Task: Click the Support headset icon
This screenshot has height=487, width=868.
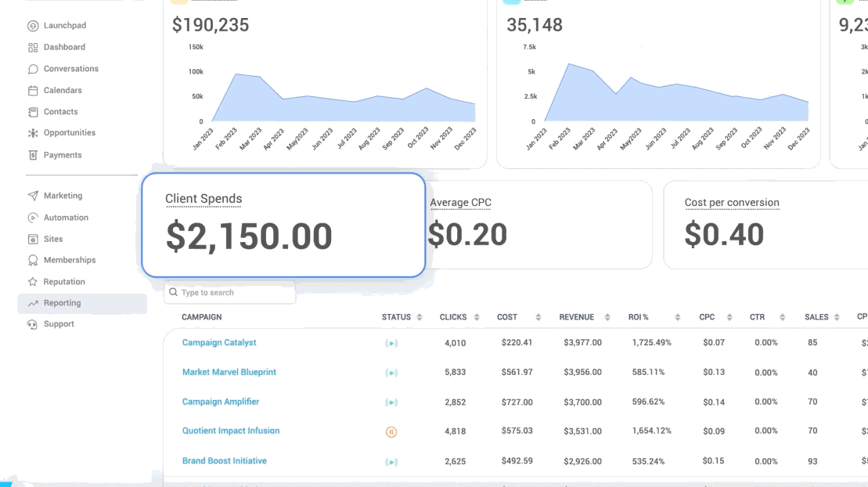Action: 32,324
